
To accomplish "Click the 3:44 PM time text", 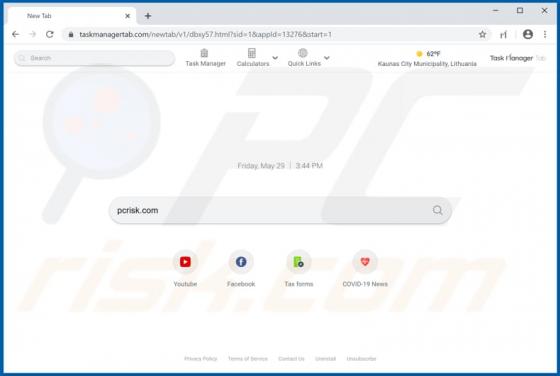I will point(309,166).
